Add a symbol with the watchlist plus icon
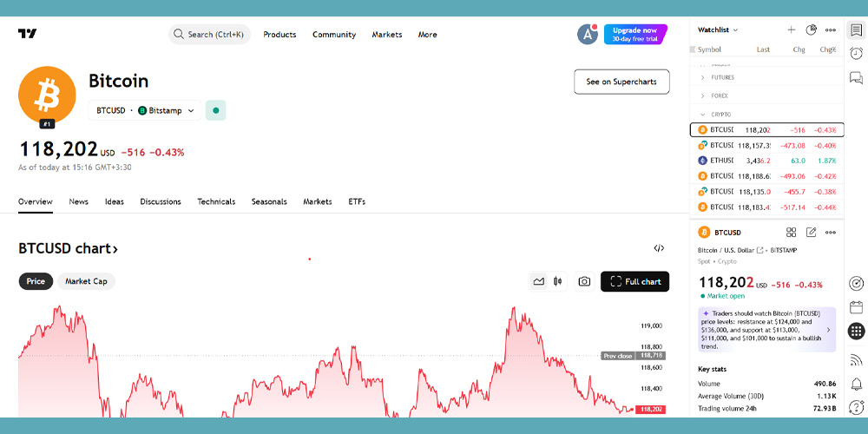Image resolution: width=868 pixels, height=434 pixels. point(791,30)
